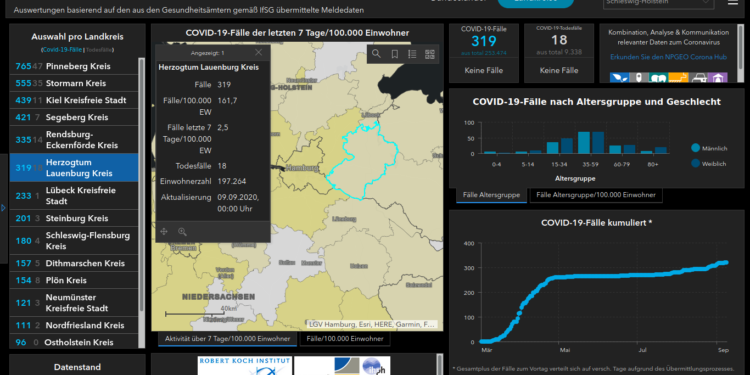Image resolution: width=750 pixels, height=375 pixels.
Task: Select Dithmarschen Kreis
Action: coord(74,263)
